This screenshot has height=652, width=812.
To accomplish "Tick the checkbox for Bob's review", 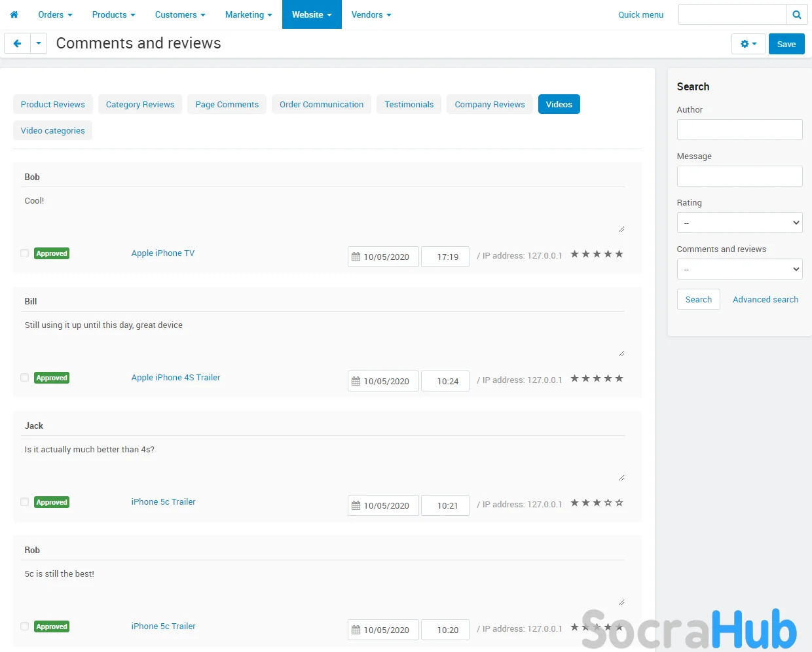I will [24, 253].
